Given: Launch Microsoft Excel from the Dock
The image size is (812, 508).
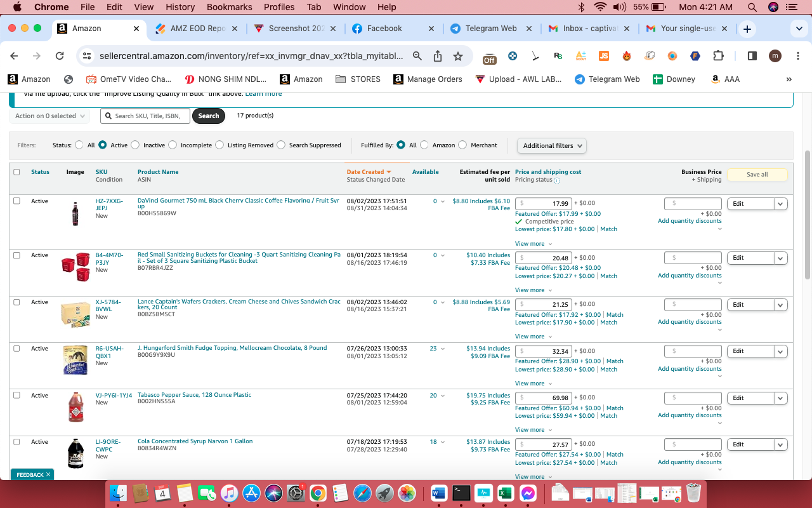Looking at the screenshot, I should [x=506, y=493].
